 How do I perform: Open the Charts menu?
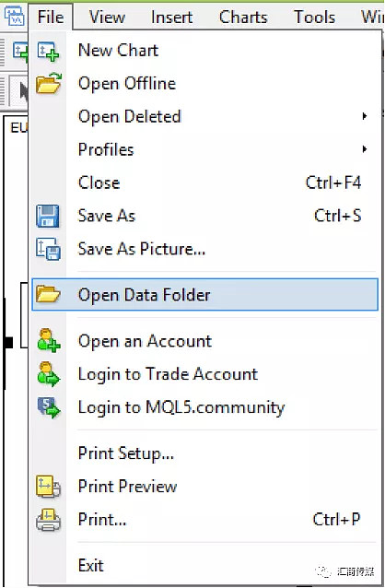pyautogui.click(x=243, y=18)
